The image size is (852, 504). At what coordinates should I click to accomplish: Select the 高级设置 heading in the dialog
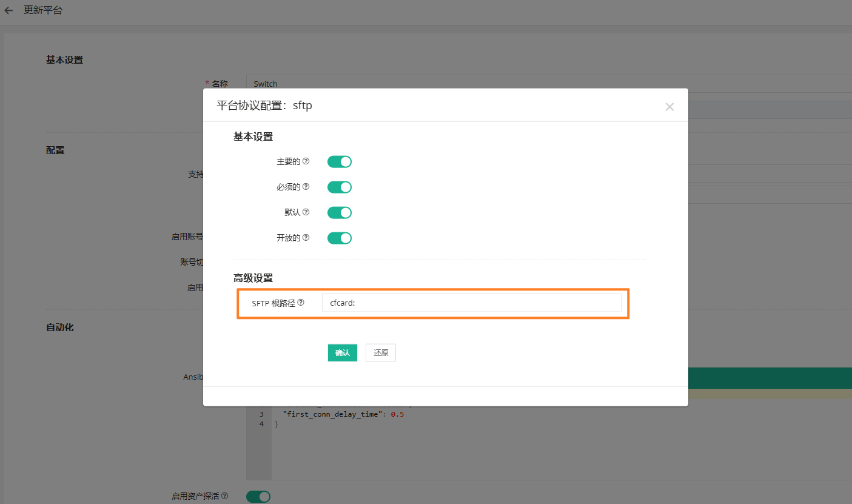[253, 278]
